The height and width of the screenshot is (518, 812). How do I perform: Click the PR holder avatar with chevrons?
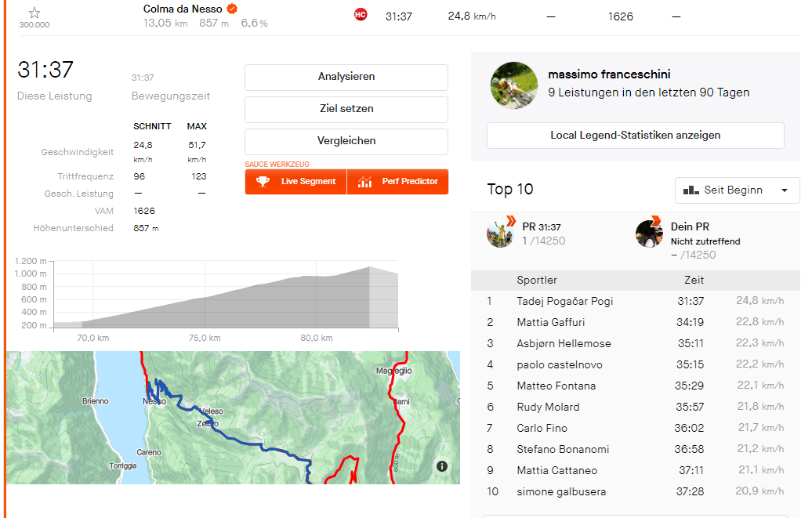click(x=500, y=232)
